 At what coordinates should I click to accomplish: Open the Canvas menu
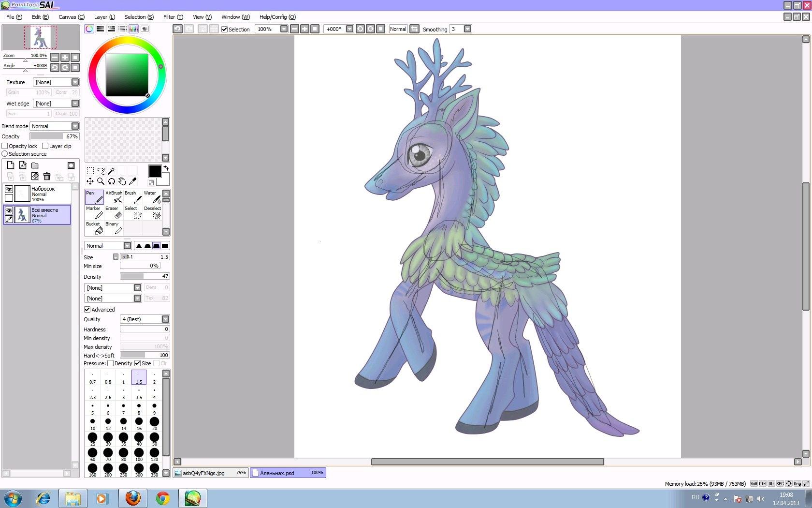point(72,17)
